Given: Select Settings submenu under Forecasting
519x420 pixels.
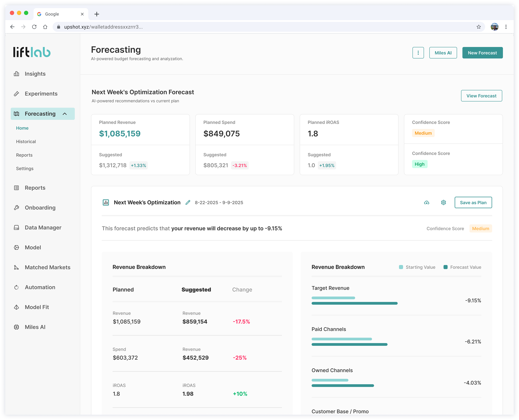Looking at the screenshot, I should 25,169.
